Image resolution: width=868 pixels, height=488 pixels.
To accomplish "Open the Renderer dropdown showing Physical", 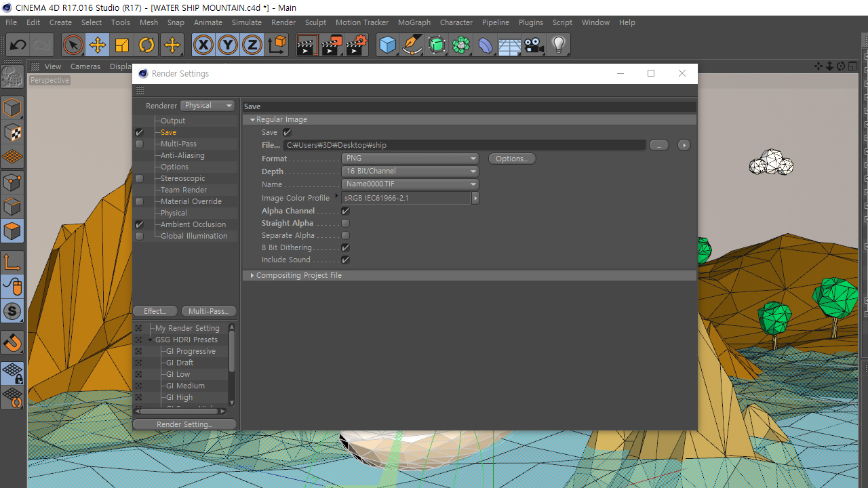I will coord(208,105).
